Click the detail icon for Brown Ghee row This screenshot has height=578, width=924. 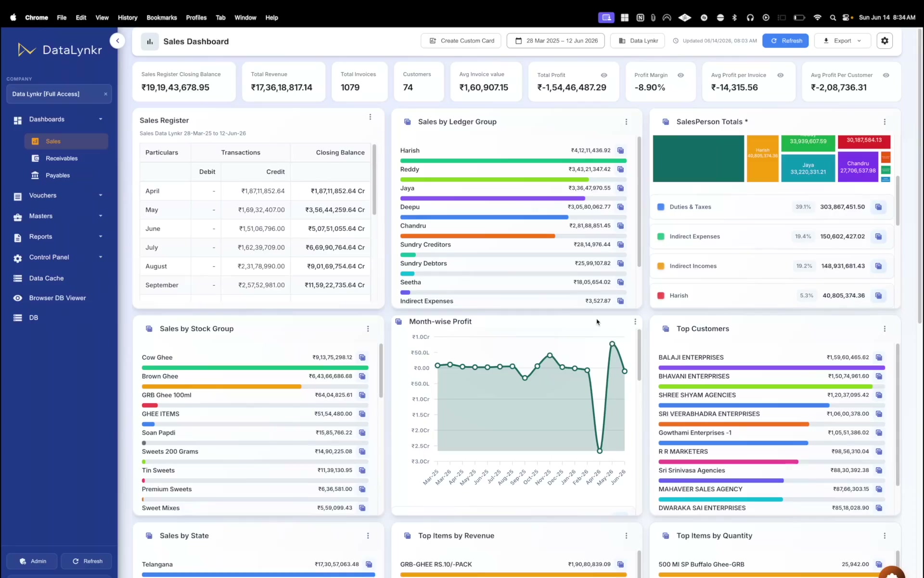click(362, 376)
